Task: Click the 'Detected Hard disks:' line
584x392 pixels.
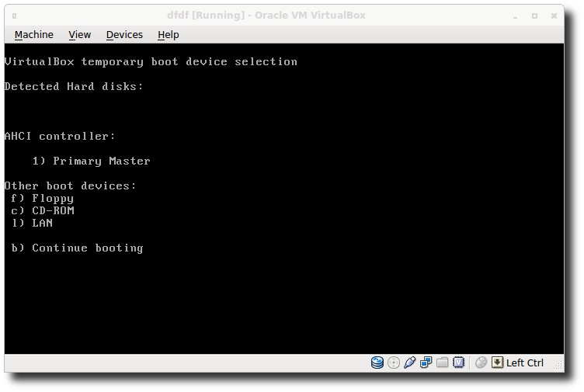Action: (74, 86)
